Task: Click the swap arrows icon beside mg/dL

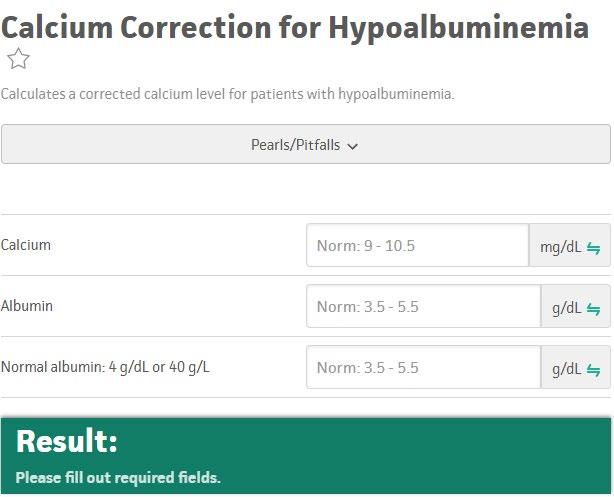Action: [x=593, y=248]
